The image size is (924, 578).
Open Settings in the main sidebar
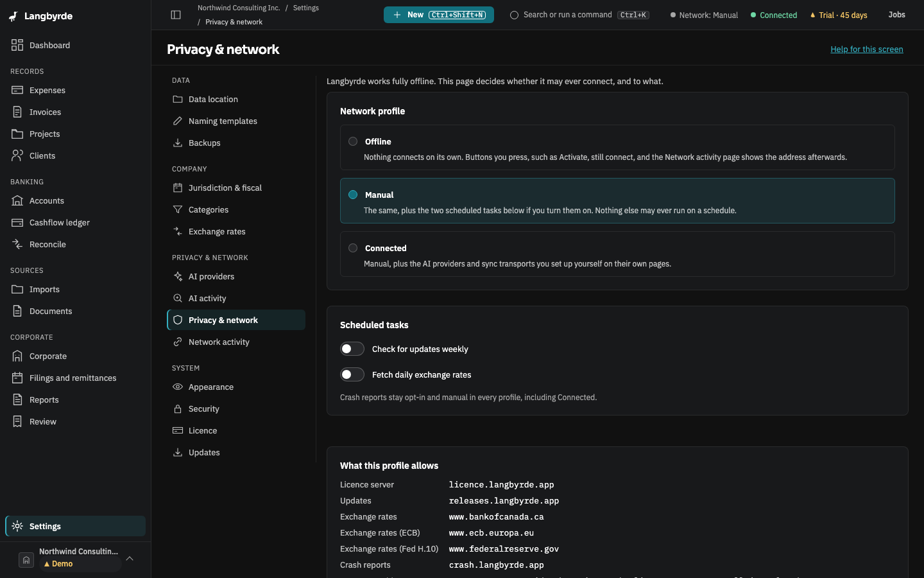point(76,526)
